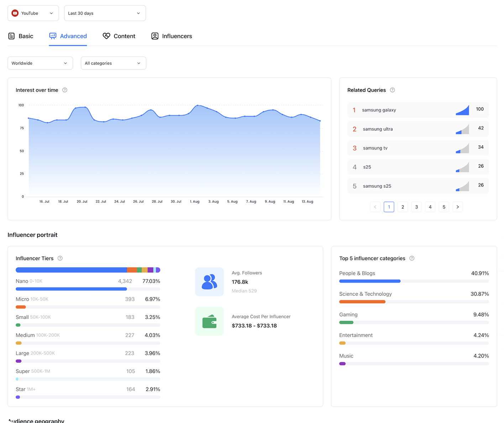Click the Average Cost wallet icon
This screenshot has height=423, width=504.
point(209,321)
